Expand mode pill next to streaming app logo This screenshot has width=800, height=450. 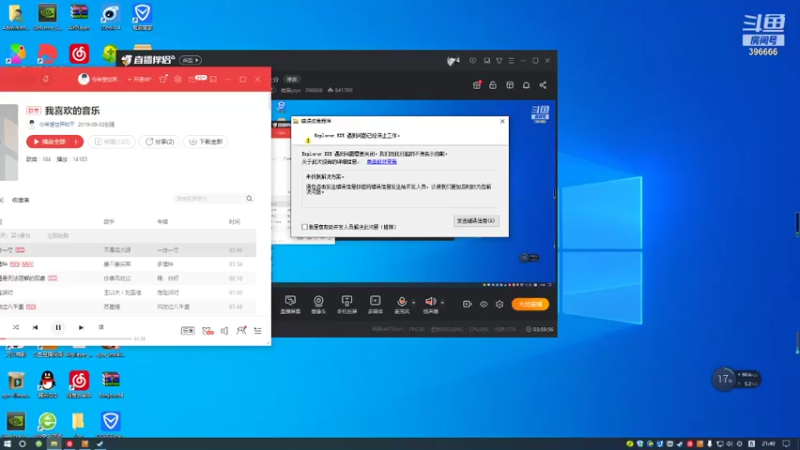(190, 60)
